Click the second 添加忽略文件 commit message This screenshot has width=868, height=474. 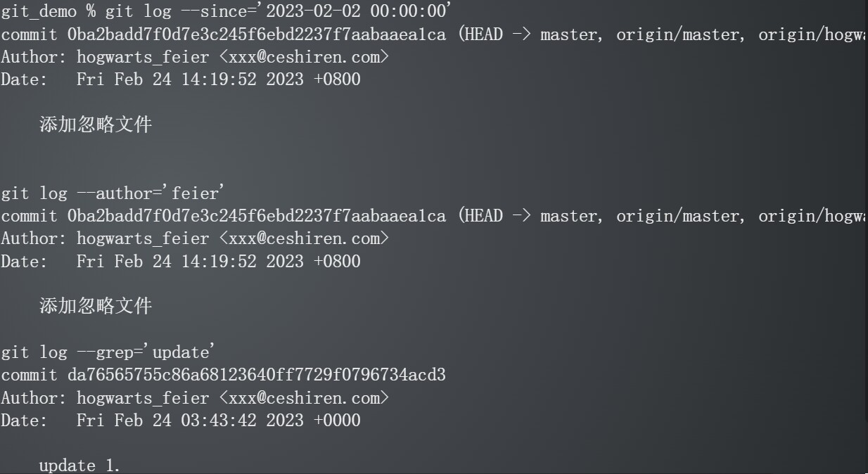[96, 306]
